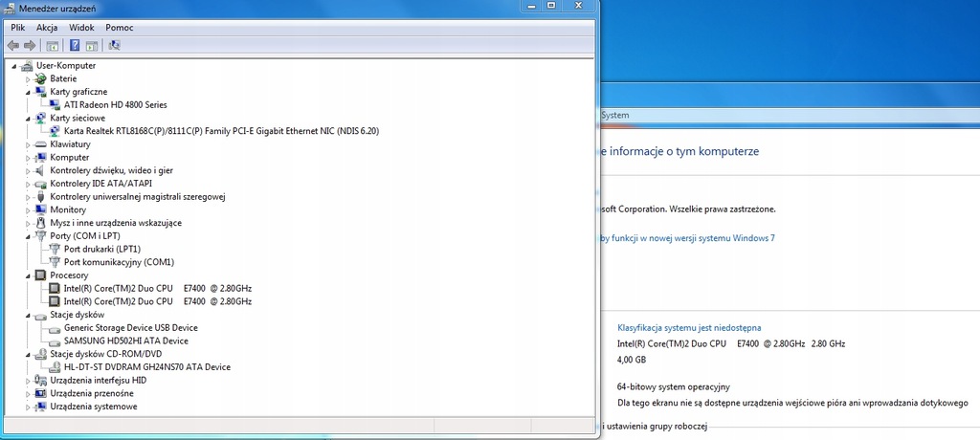Select ATI Radeon HD 4800 Series device
This screenshot has height=440, width=980.
(x=116, y=105)
